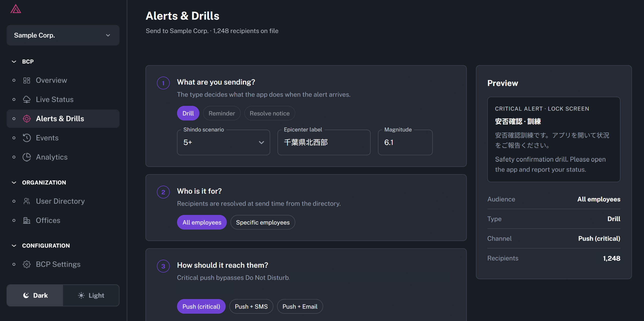This screenshot has height=321, width=644.
Task: Open the Overview grid icon
Action: 26,80
